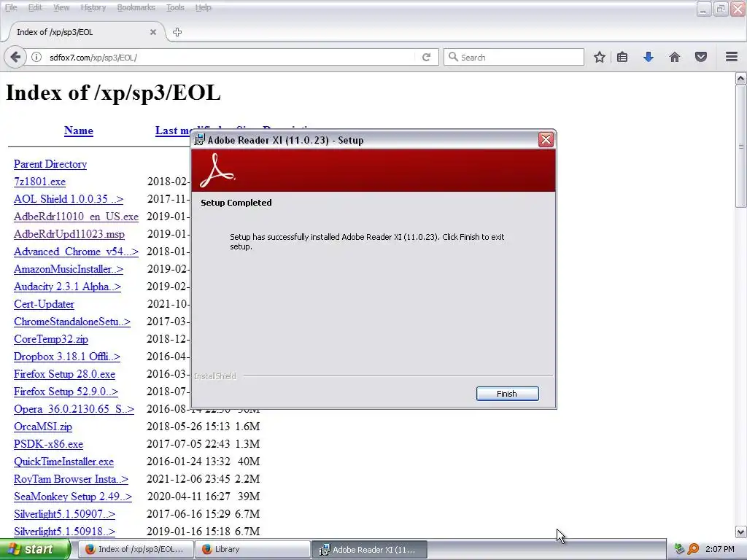The image size is (747, 560).
Task: Close the Adobe Reader XI Setup dialog
Action: click(546, 139)
